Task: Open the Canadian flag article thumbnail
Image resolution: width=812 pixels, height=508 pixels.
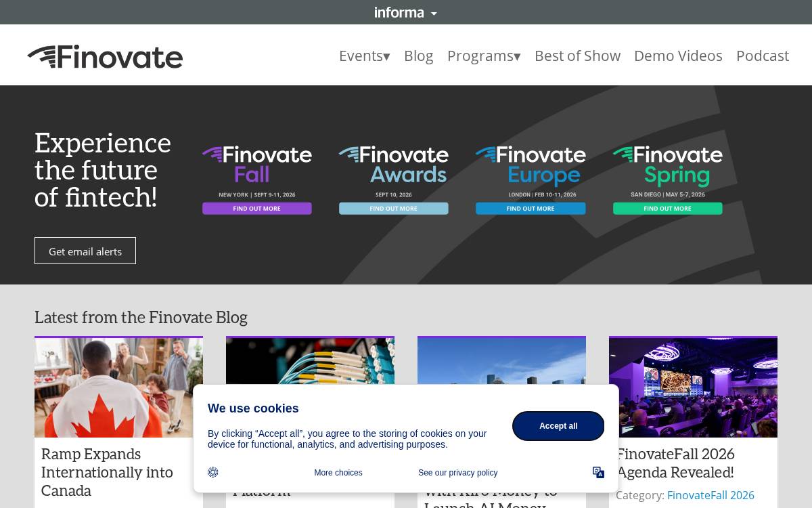Action: click(x=118, y=387)
